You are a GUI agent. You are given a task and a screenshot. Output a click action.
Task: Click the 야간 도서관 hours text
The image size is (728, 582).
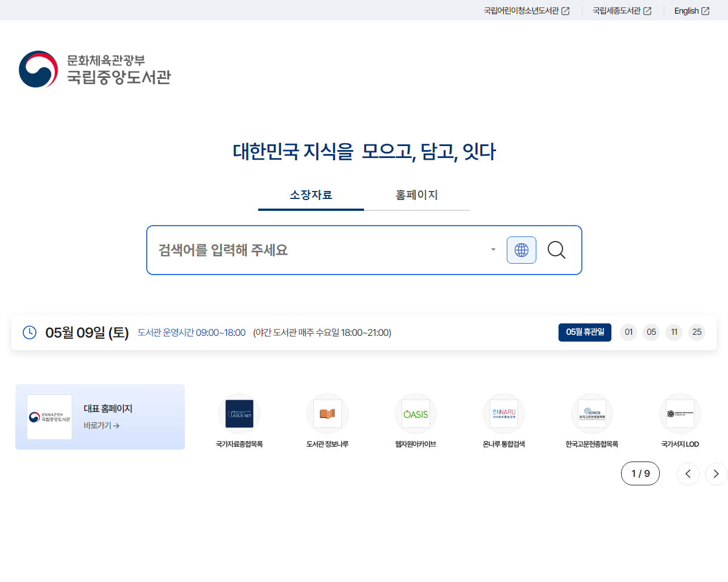(x=322, y=333)
